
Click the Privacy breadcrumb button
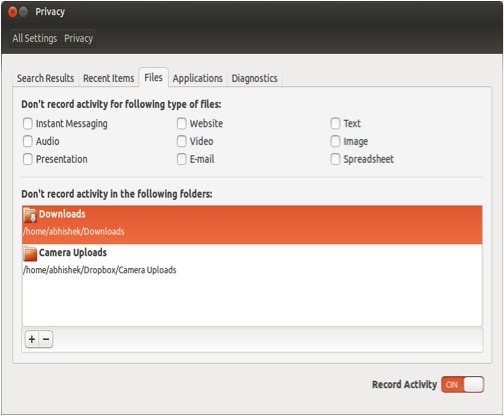point(78,38)
